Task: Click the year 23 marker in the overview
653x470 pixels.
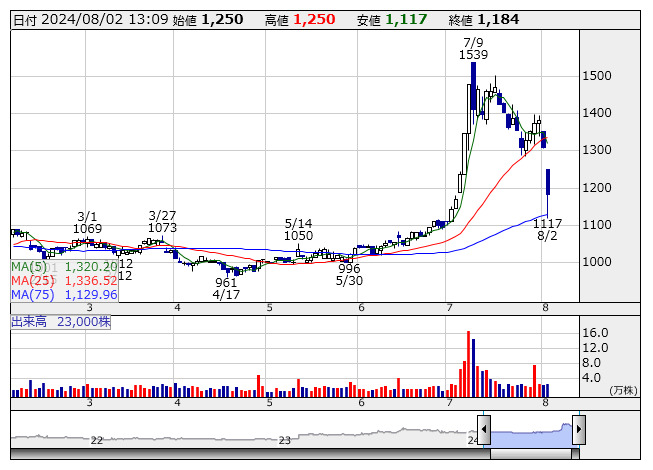Action: [284, 440]
